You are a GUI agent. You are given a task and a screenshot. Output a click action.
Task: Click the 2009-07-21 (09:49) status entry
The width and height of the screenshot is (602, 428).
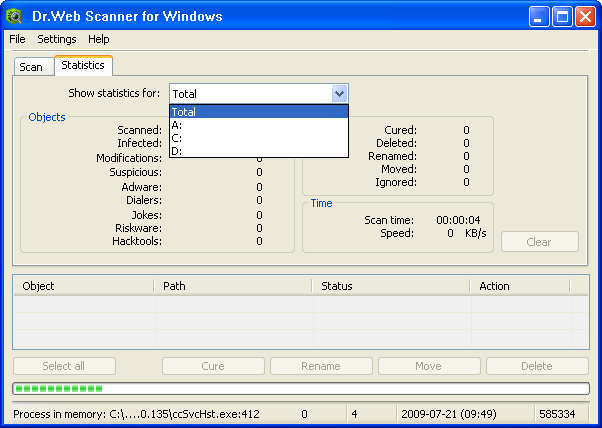point(449,414)
